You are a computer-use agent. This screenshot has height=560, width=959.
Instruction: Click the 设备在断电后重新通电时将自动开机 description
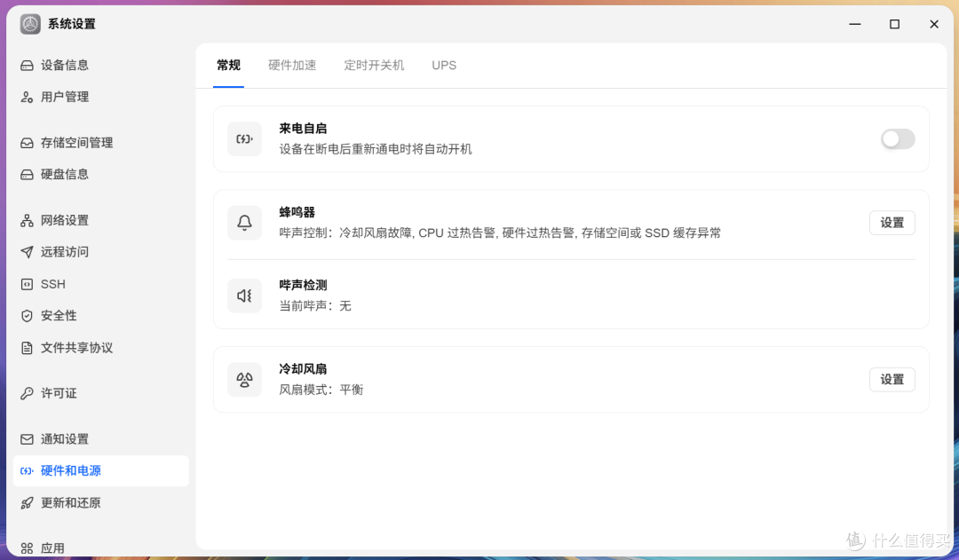point(376,149)
